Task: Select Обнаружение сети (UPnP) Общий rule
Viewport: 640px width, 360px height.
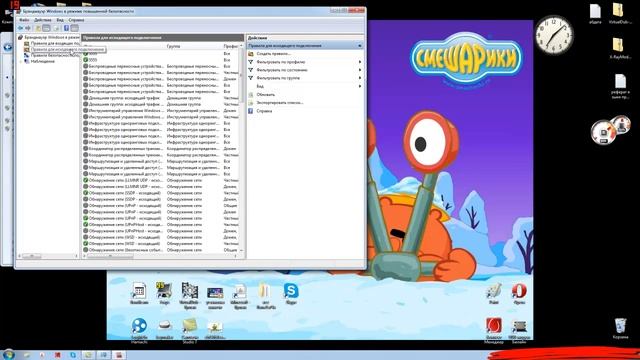Action: (160, 205)
